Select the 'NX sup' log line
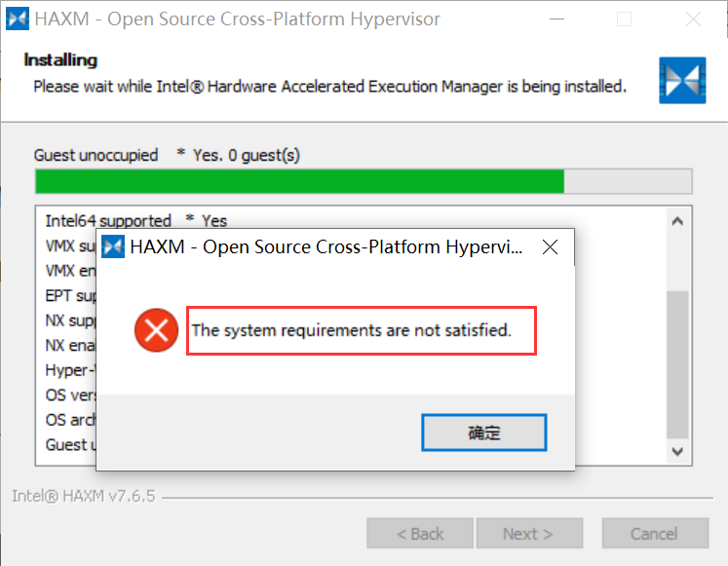The width and height of the screenshot is (728, 566). (70, 321)
